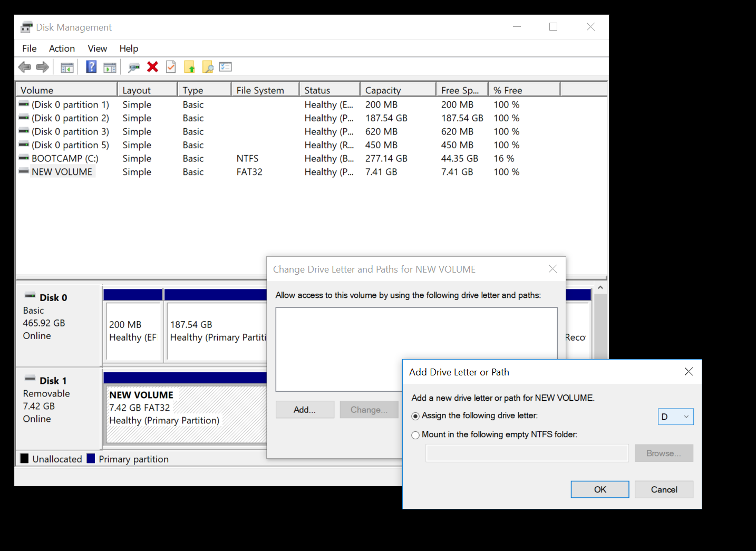Click the red X Delete icon
The image size is (756, 551).
[x=152, y=66]
